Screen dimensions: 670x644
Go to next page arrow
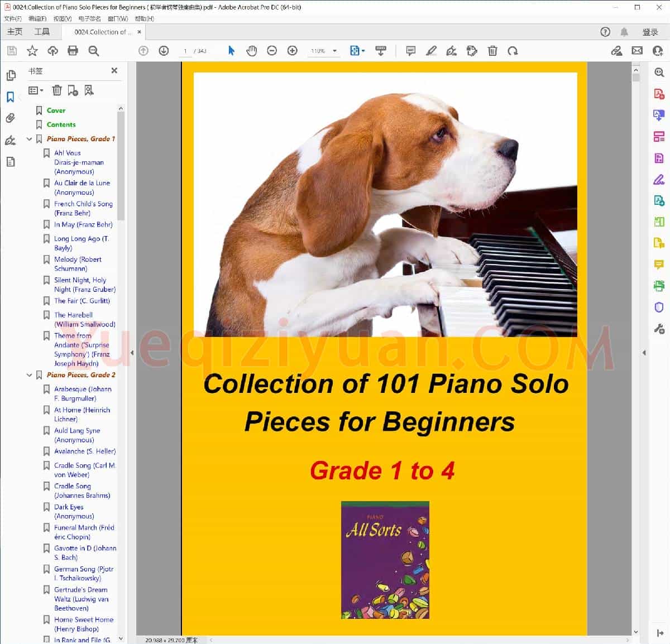tap(164, 51)
